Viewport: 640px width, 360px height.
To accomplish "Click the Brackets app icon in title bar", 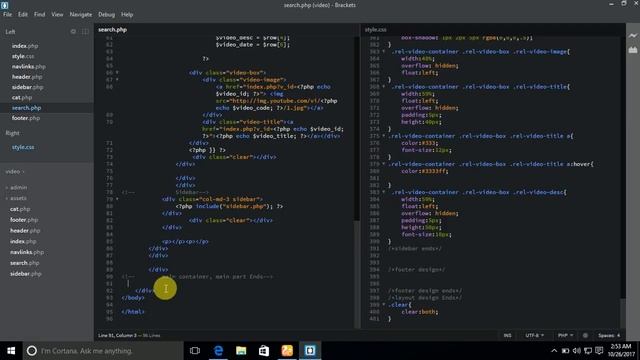I will tap(4, 5).
